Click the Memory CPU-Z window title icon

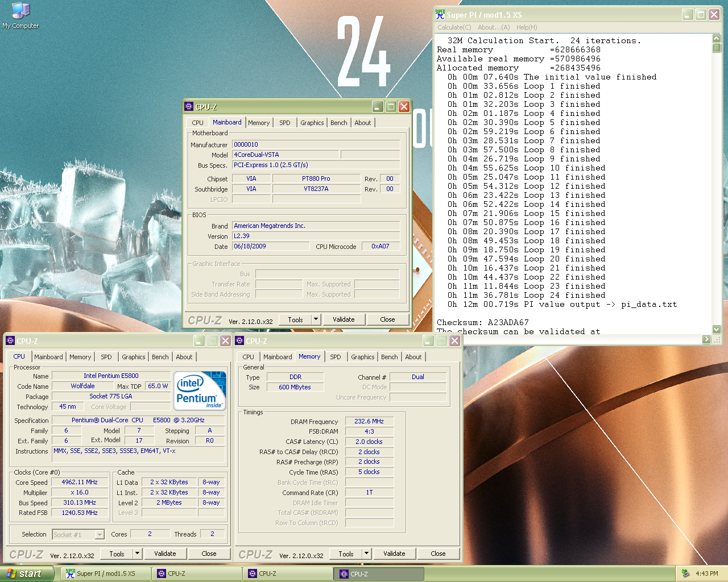239,340
